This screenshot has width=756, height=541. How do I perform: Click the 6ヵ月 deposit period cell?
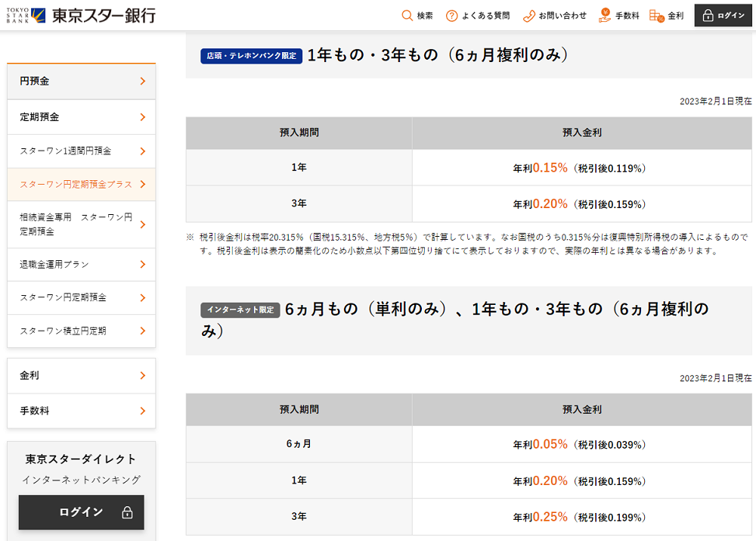pyautogui.click(x=299, y=444)
